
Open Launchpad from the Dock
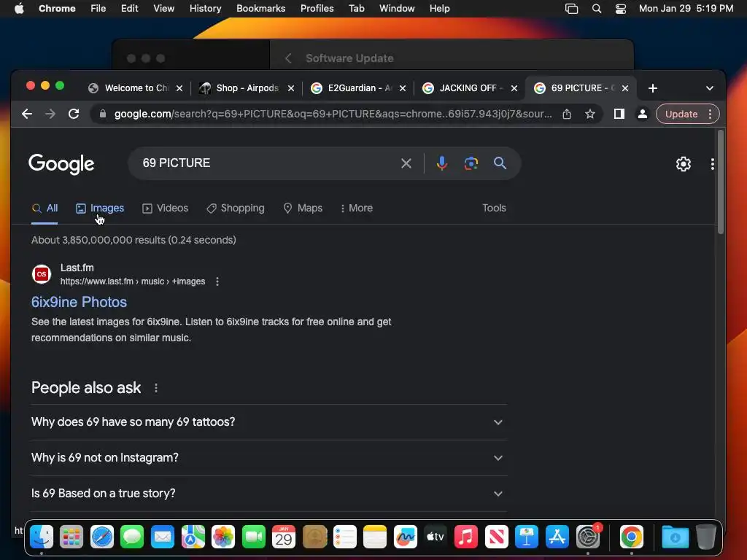click(71, 537)
